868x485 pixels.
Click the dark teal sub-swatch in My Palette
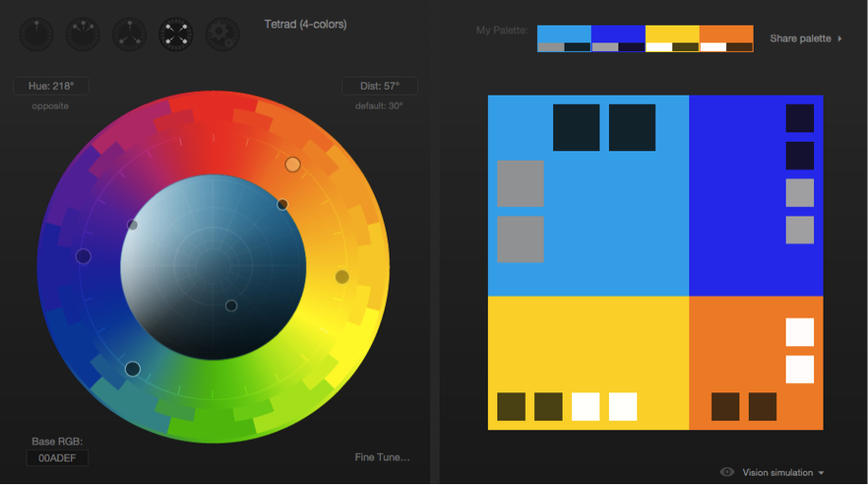pos(578,47)
